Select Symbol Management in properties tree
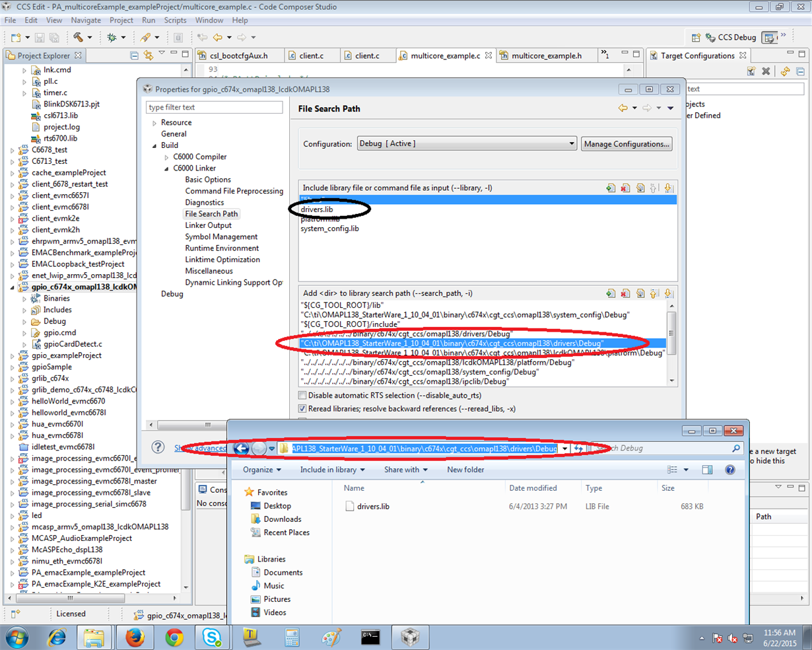Viewport: 812px width, 650px height. click(221, 236)
